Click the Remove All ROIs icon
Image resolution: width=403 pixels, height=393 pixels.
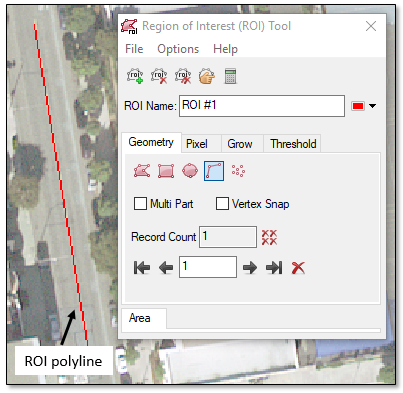(183, 76)
